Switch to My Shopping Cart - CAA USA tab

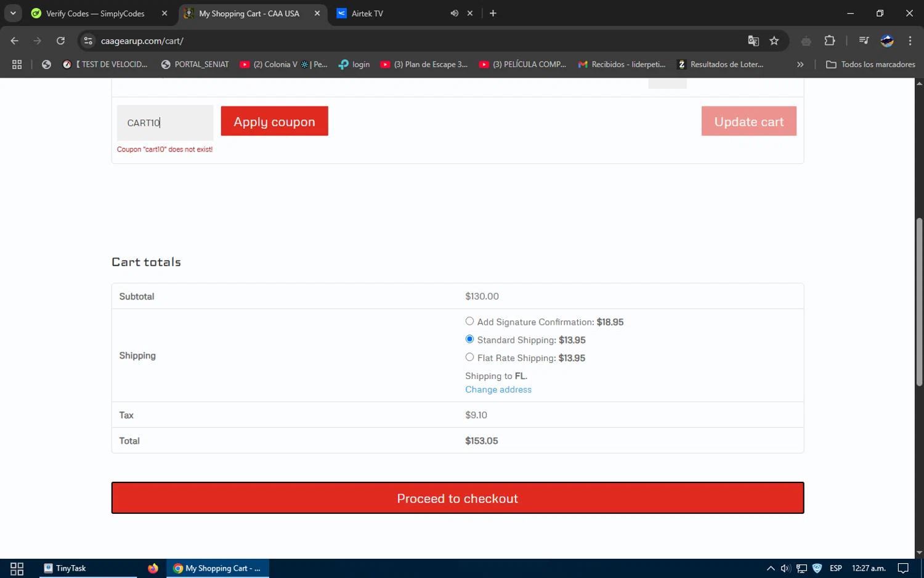coord(249,13)
